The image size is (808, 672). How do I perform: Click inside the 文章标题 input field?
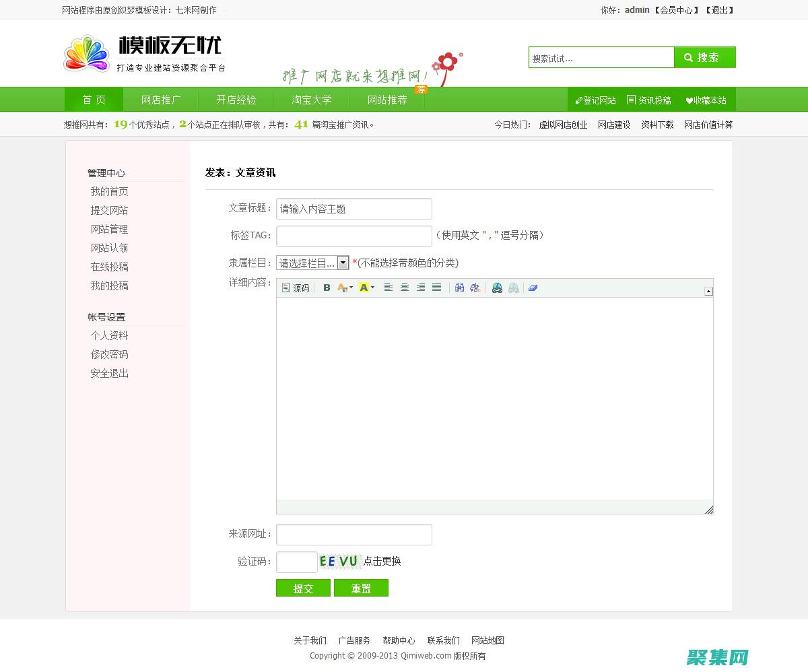(x=353, y=209)
